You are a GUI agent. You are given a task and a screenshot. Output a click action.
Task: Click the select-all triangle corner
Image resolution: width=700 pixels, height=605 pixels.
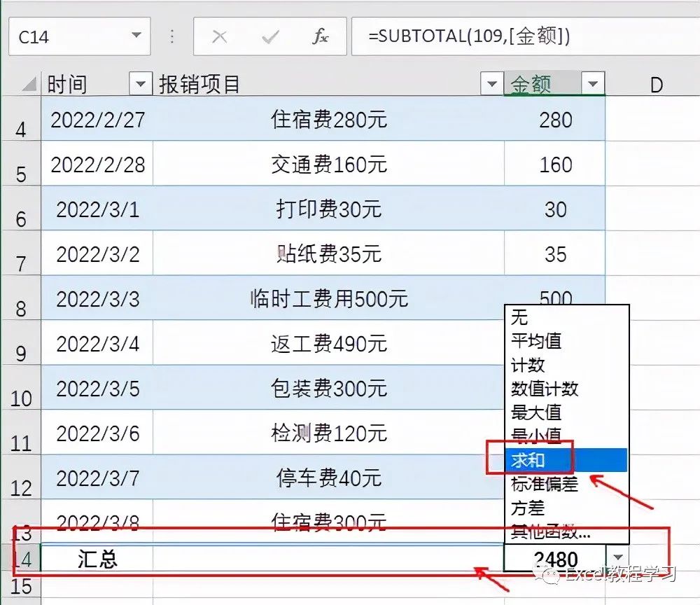click(x=29, y=83)
